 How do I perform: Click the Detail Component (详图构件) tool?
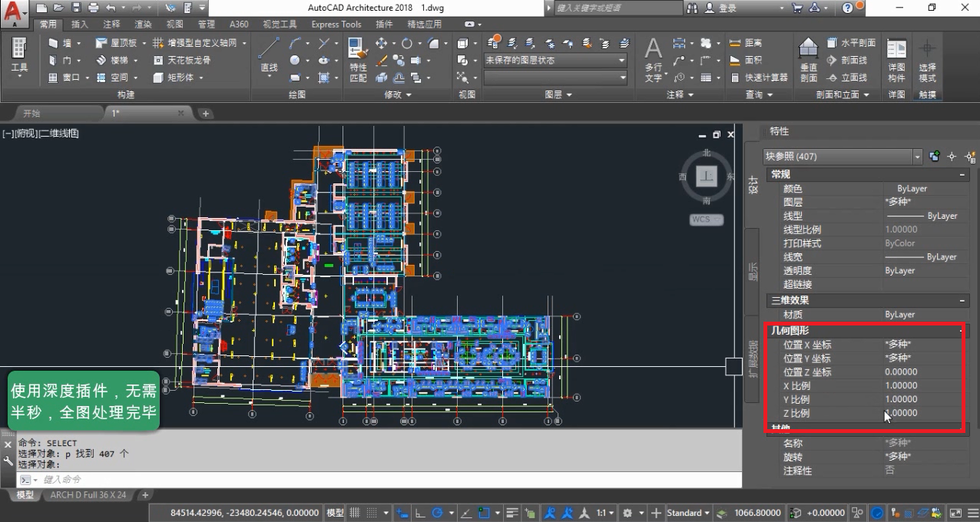tap(896, 60)
